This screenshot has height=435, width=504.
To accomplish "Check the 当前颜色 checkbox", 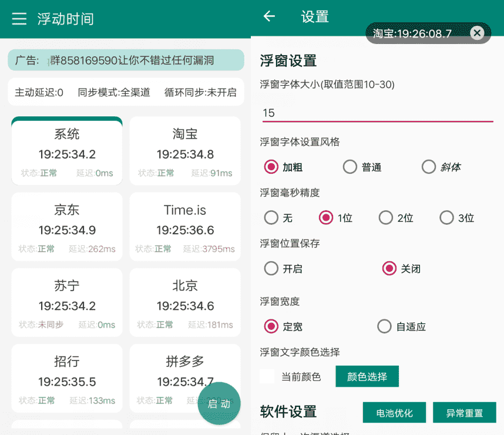I will coord(267,377).
